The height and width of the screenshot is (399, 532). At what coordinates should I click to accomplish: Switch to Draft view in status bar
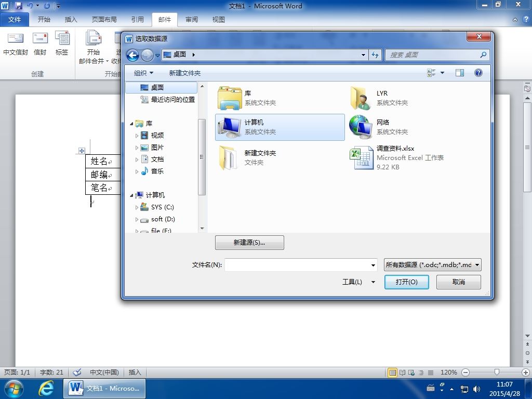431,373
